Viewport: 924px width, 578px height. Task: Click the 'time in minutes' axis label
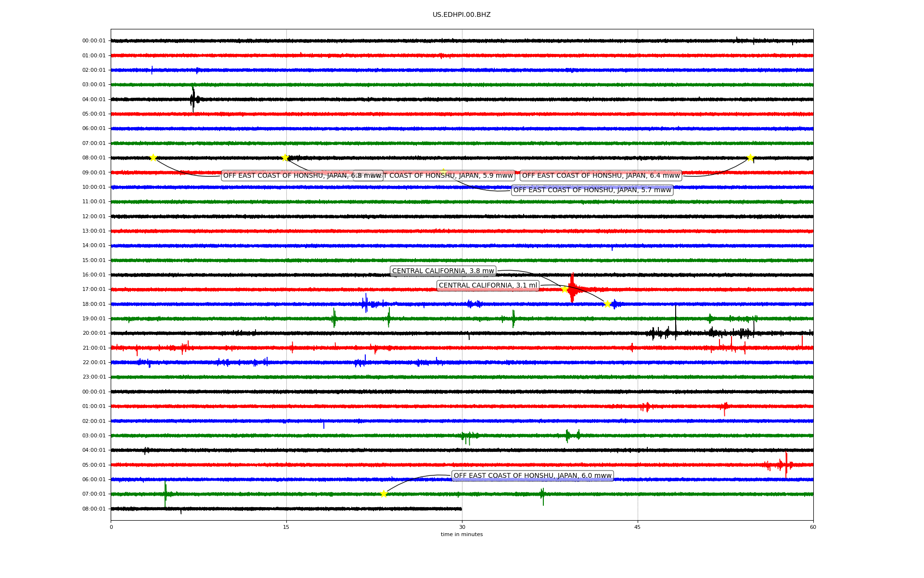[461, 534]
